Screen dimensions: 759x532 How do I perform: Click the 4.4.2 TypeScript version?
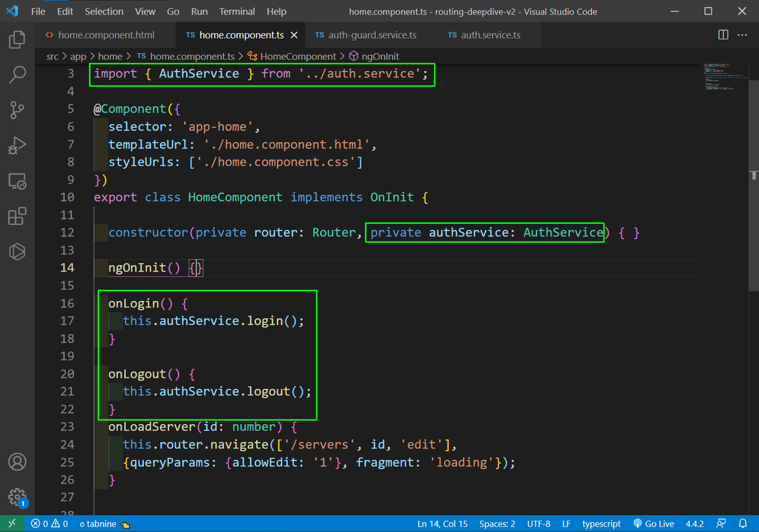coord(694,524)
